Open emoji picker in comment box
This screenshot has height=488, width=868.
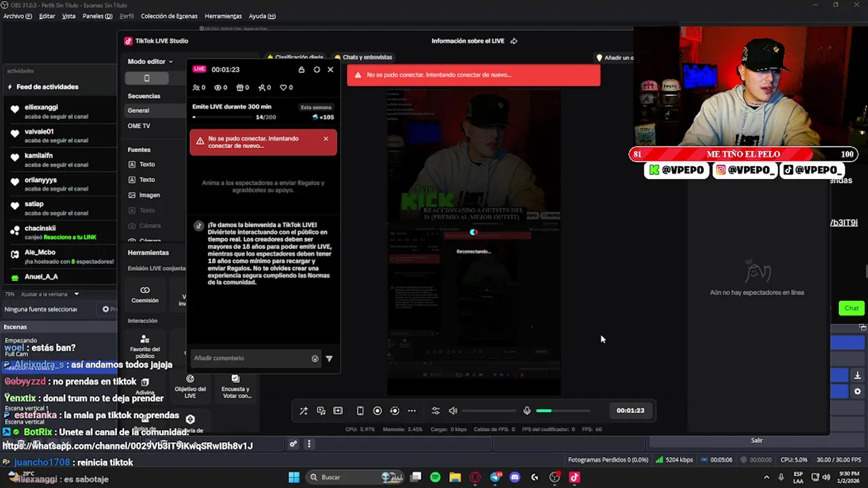(x=315, y=359)
